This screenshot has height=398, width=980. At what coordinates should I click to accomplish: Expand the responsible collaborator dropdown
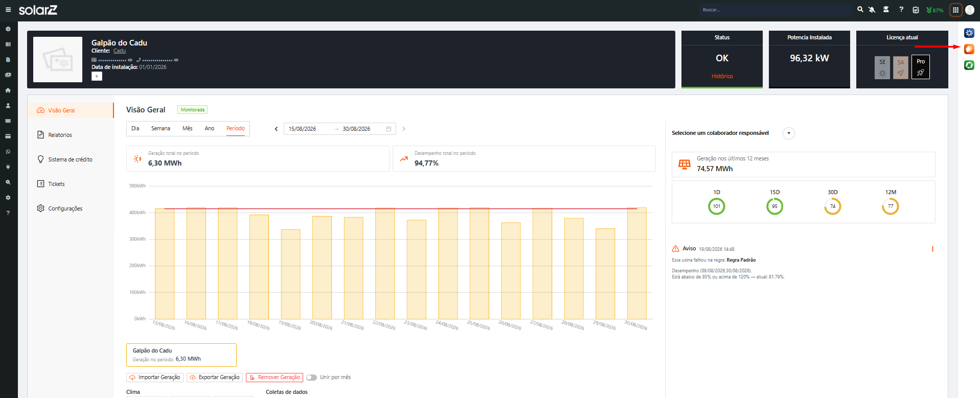click(789, 133)
